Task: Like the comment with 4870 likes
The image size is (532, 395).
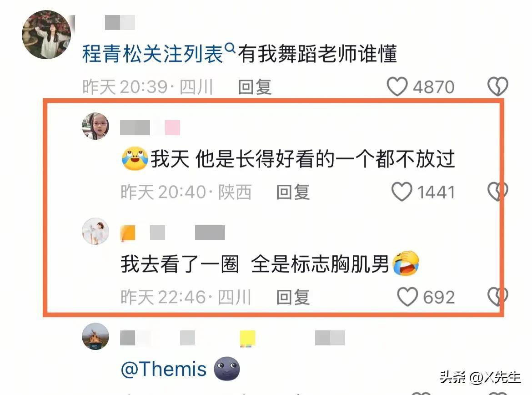Action: coord(397,86)
